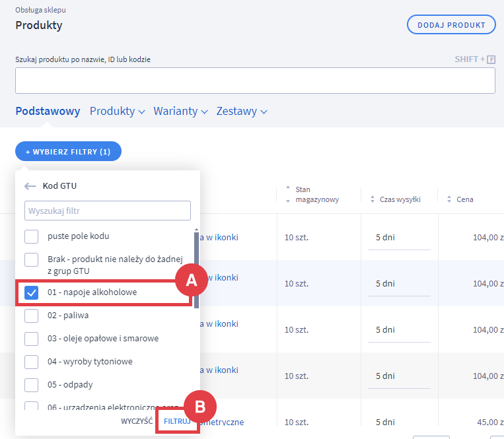Expand the Zestawy dropdown

(241, 112)
